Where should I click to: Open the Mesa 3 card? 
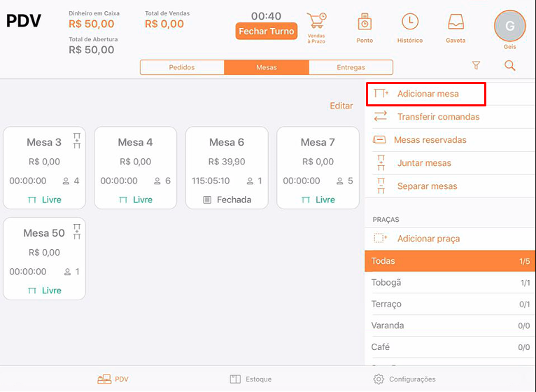(x=45, y=167)
